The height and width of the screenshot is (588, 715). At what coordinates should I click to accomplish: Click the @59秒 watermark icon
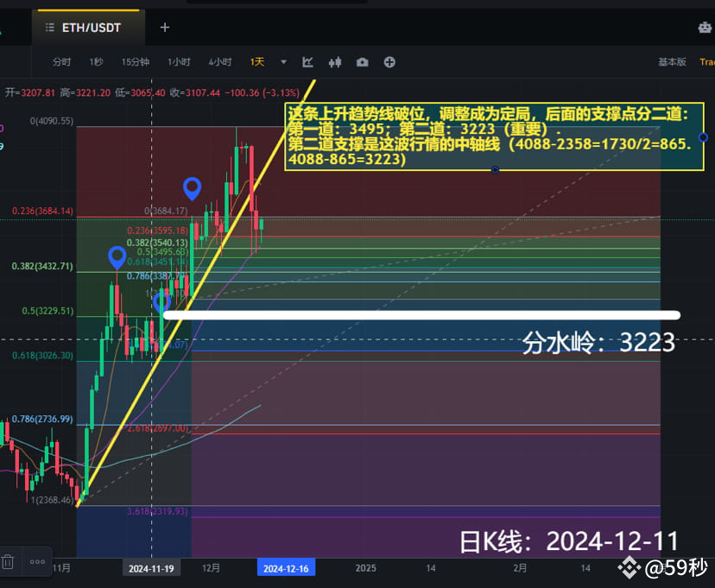click(628, 570)
